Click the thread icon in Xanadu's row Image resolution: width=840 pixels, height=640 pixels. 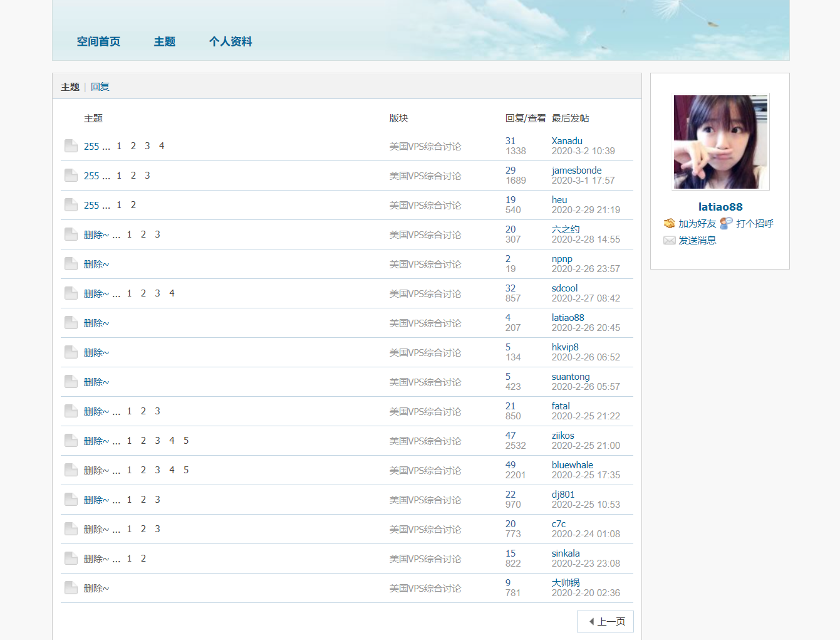71,146
